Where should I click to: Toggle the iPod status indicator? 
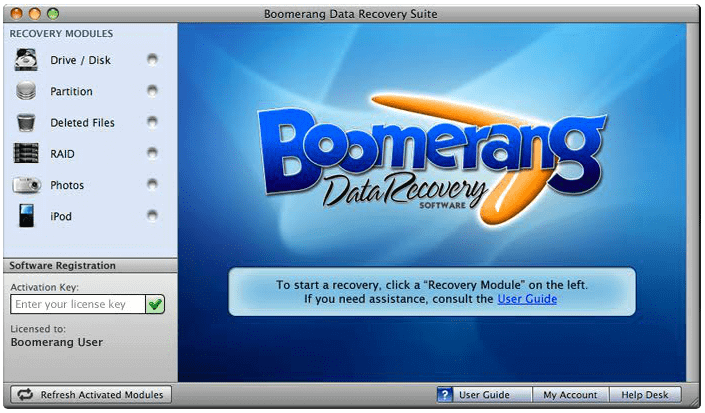152,216
